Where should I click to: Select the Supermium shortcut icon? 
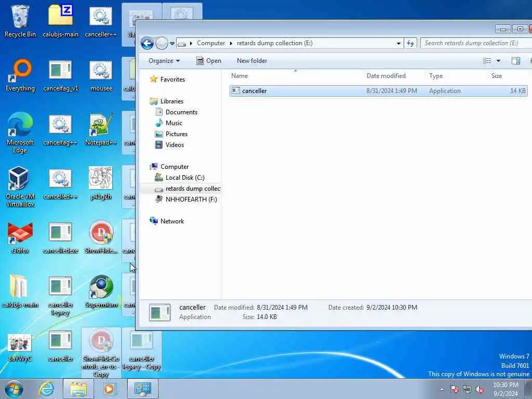(101, 292)
